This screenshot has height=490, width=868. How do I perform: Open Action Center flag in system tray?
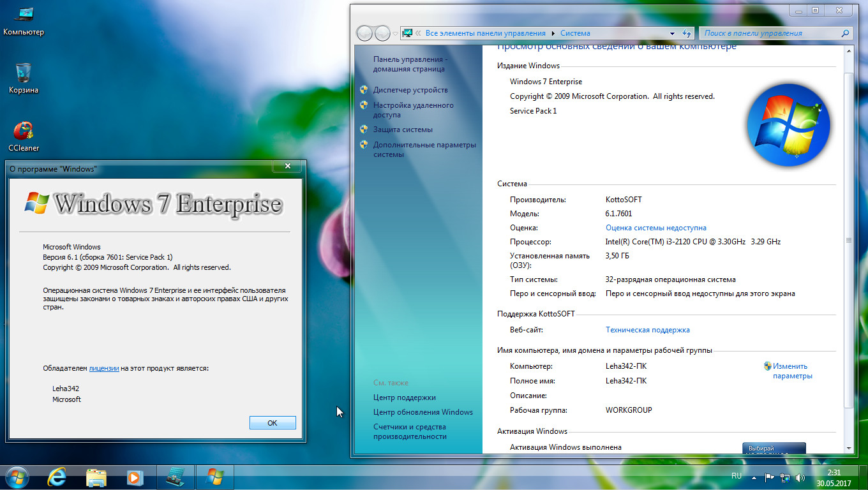click(770, 477)
